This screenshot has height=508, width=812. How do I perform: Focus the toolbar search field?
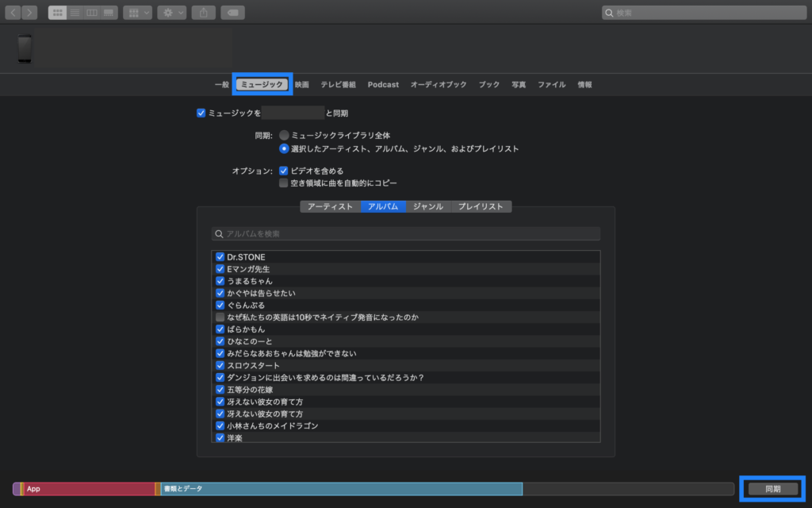tap(704, 13)
